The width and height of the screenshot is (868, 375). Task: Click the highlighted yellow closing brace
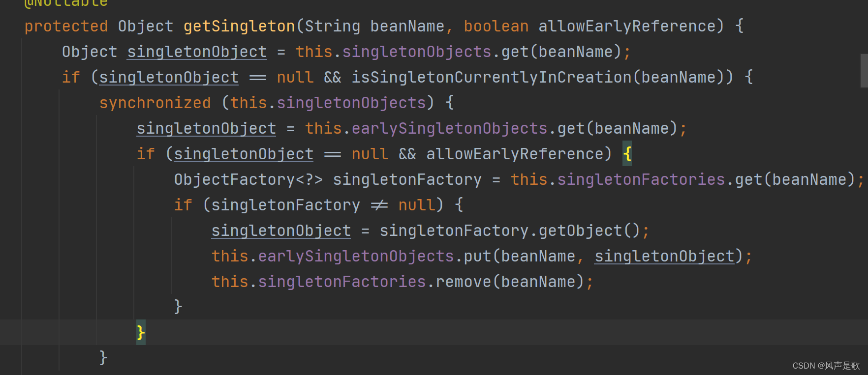[141, 333]
